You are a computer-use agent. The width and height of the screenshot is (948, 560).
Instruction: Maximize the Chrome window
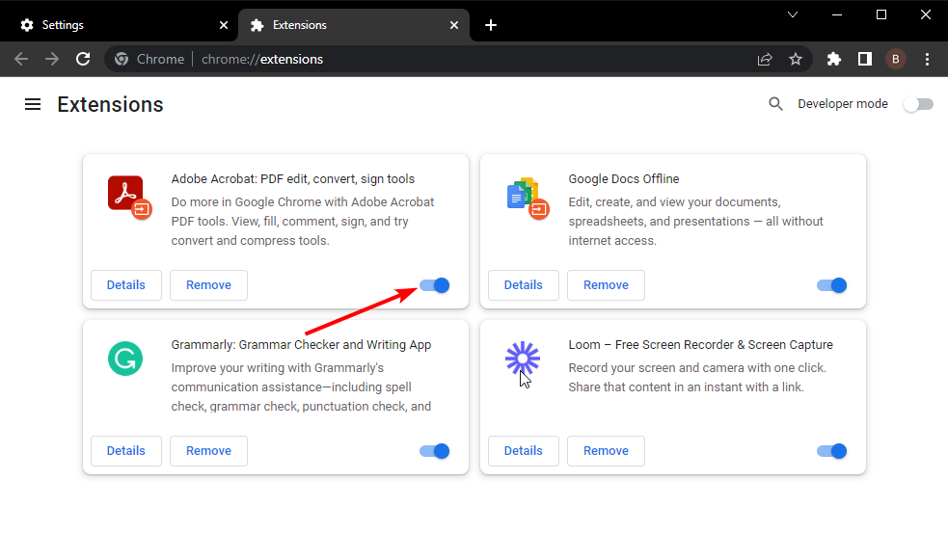coord(881,14)
